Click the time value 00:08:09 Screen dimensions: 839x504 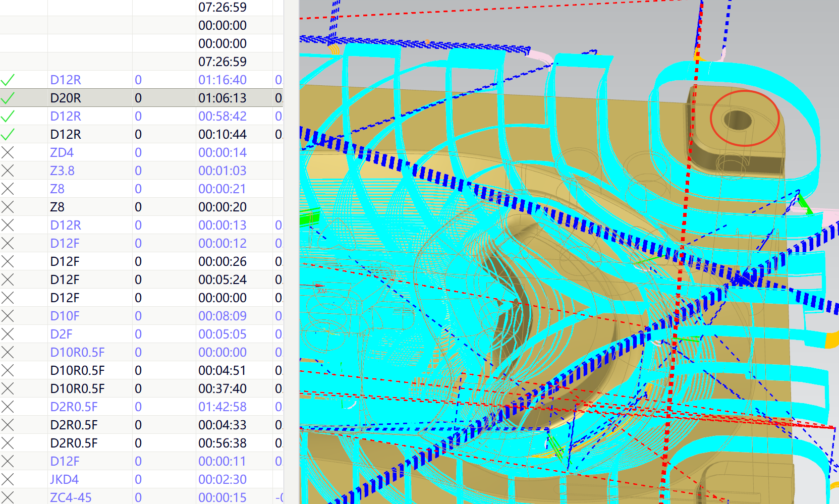(222, 316)
